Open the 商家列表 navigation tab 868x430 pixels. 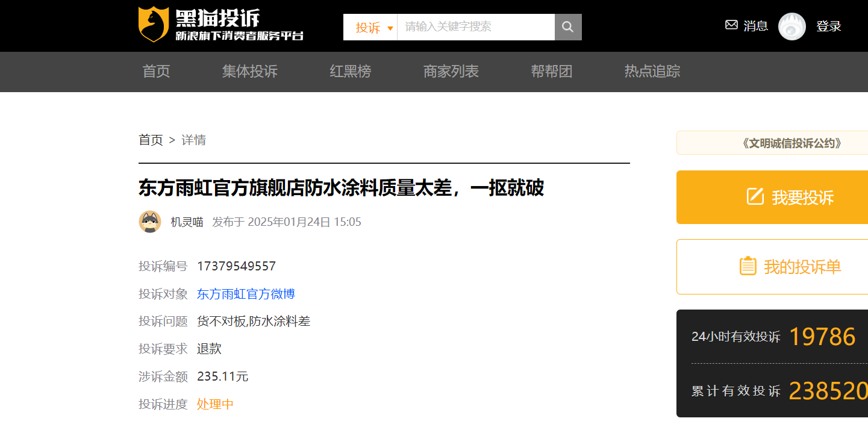click(451, 72)
